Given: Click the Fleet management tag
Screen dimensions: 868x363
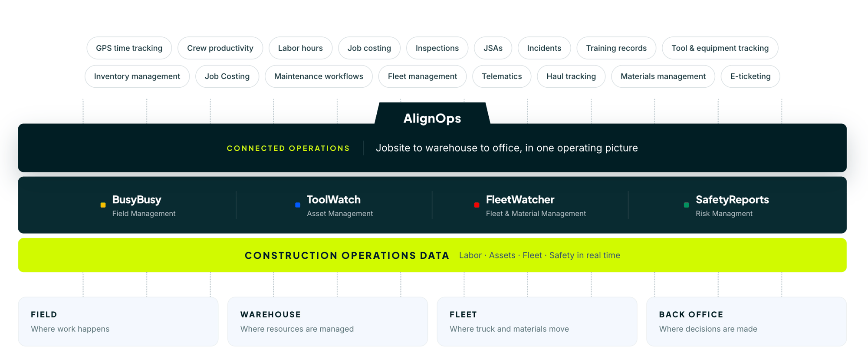Looking at the screenshot, I should 422,76.
